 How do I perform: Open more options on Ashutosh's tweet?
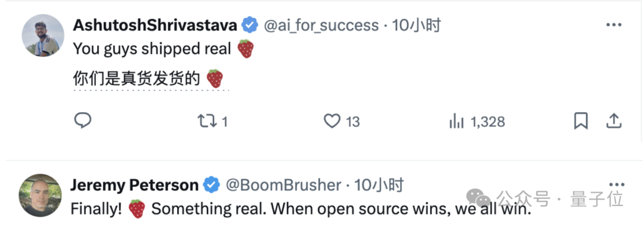point(614,25)
